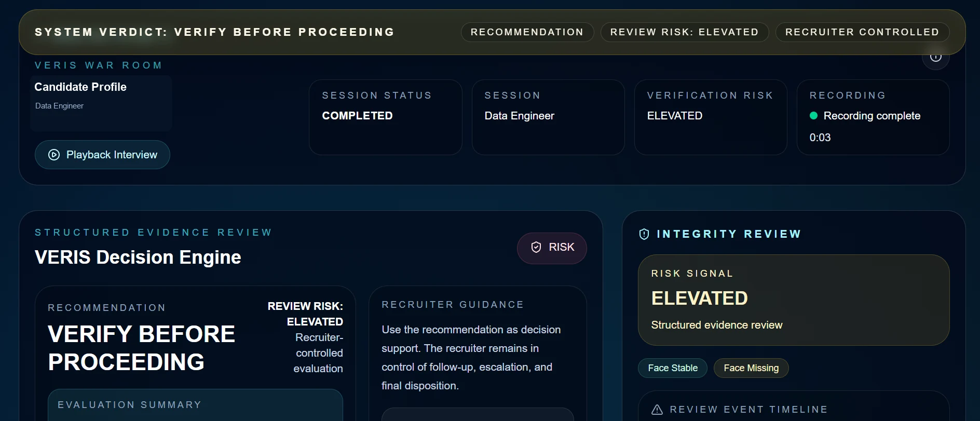This screenshot has width=980, height=421.
Task: Click the green recording complete indicator dot
Action: (x=814, y=116)
